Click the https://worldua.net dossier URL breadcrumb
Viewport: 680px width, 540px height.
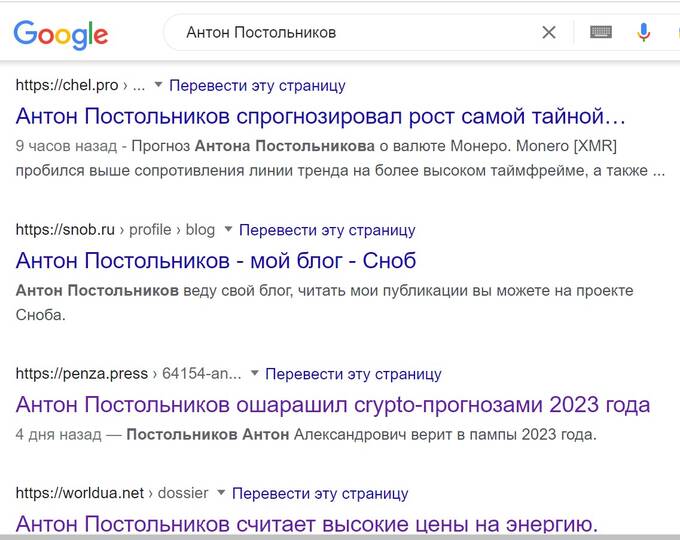pyautogui.click(x=112, y=493)
